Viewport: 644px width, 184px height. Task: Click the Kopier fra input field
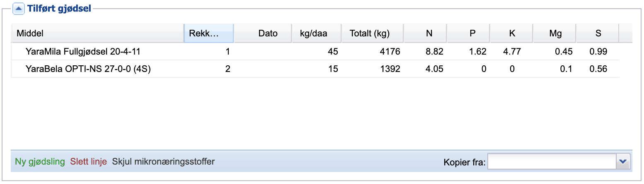click(x=552, y=162)
